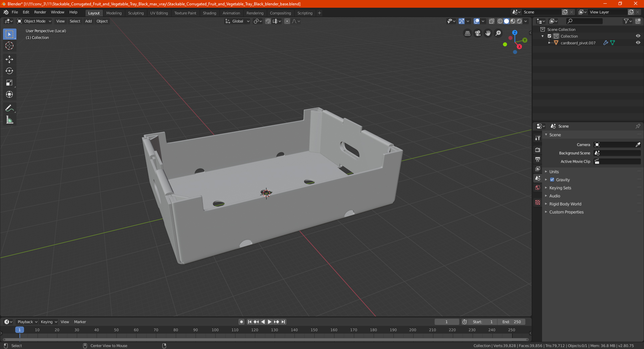Viewport: 644px width, 349px height.
Task: Open the Playback dropdown in timeline
Action: tap(27, 322)
